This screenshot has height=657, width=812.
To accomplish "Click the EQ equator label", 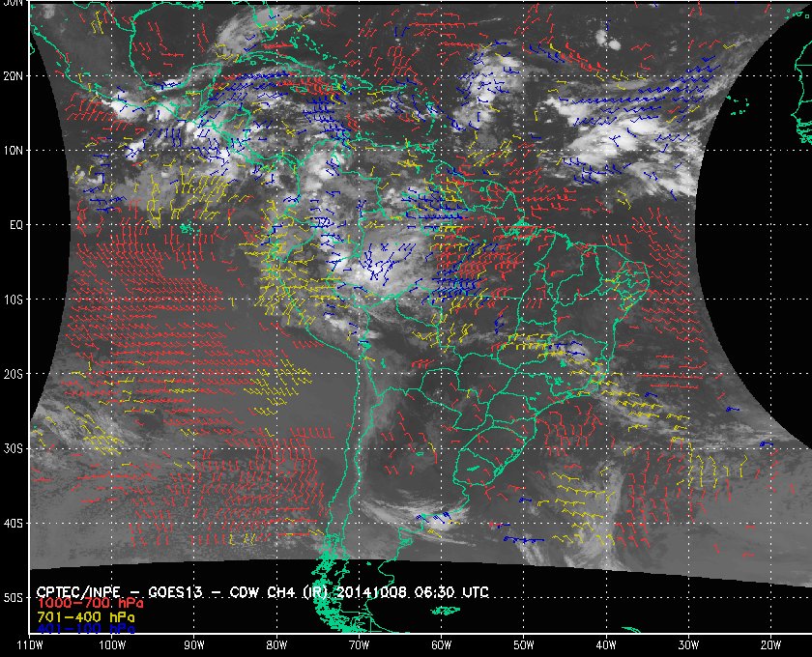I will coord(16,225).
